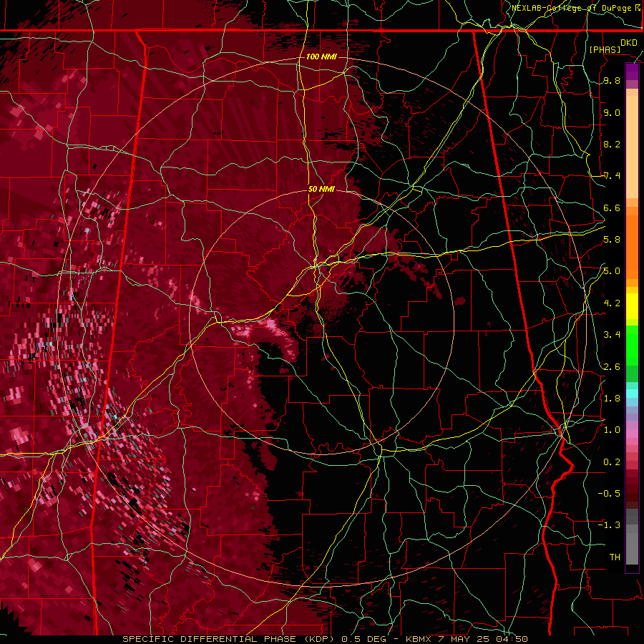This screenshot has width=644, height=644.
Task: Pick the cyan segment of the color bar
Action: [x=632, y=394]
